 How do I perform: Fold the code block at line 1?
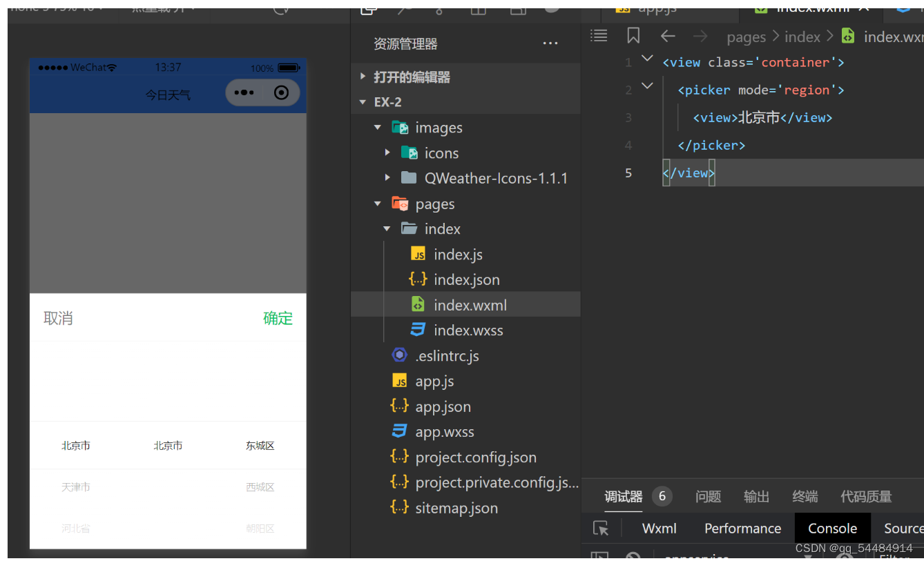[647, 59]
